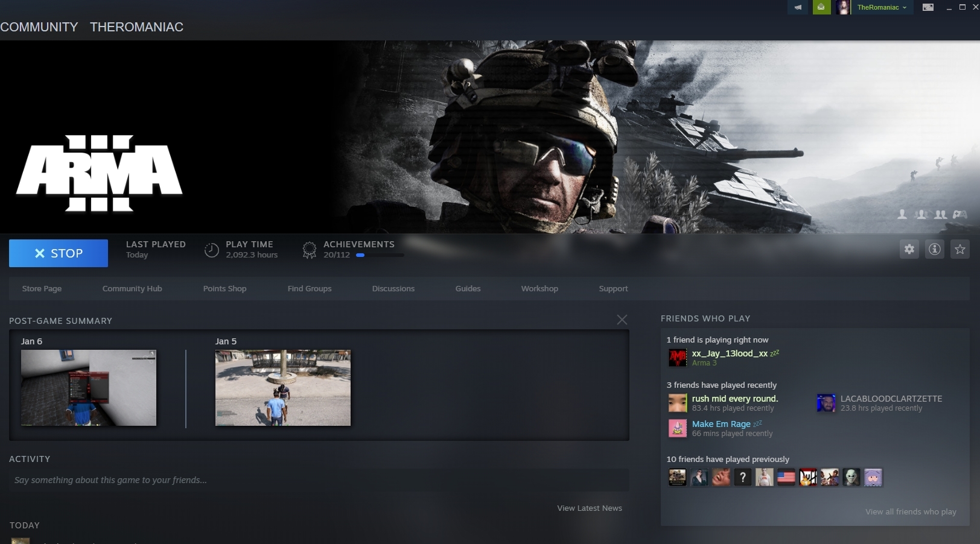Click the Duff beer friend avatar
The image size is (980, 544).
[x=808, y=478]
